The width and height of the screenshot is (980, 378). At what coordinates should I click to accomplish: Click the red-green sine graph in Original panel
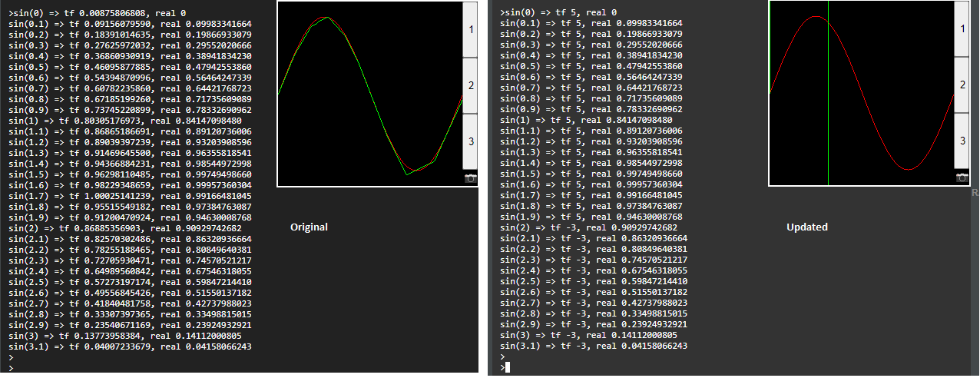pyautogui.click(x=370, y=94)
